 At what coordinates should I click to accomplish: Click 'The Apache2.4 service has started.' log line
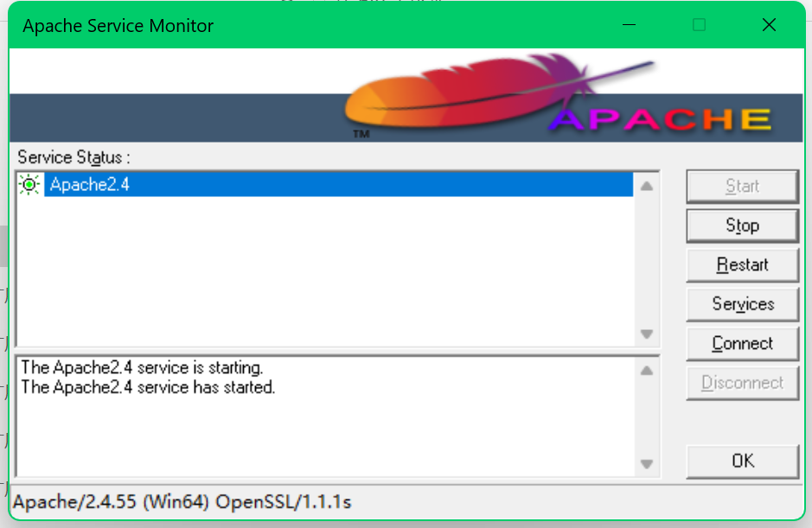click(148, 387)
